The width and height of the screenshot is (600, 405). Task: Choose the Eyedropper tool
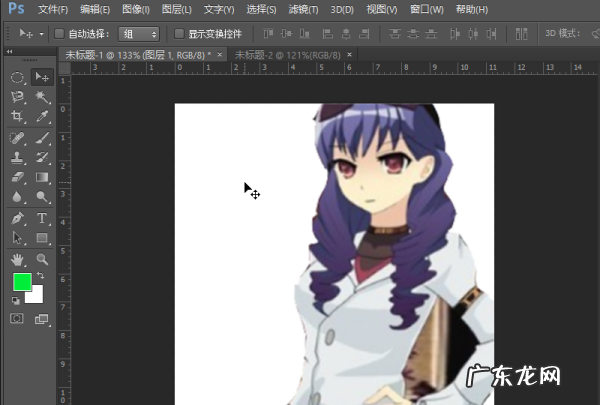point(42,117)
